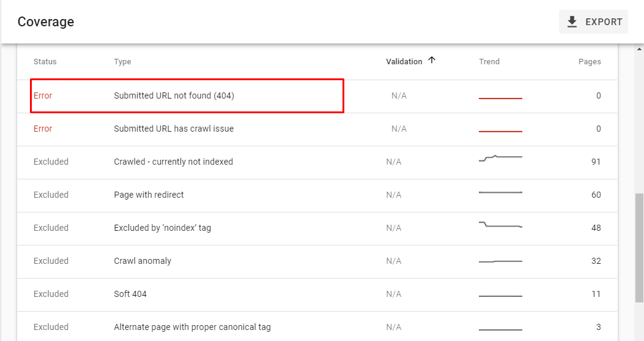Click the Status column header
Screen dimensions: 644x341
point(45,62)
